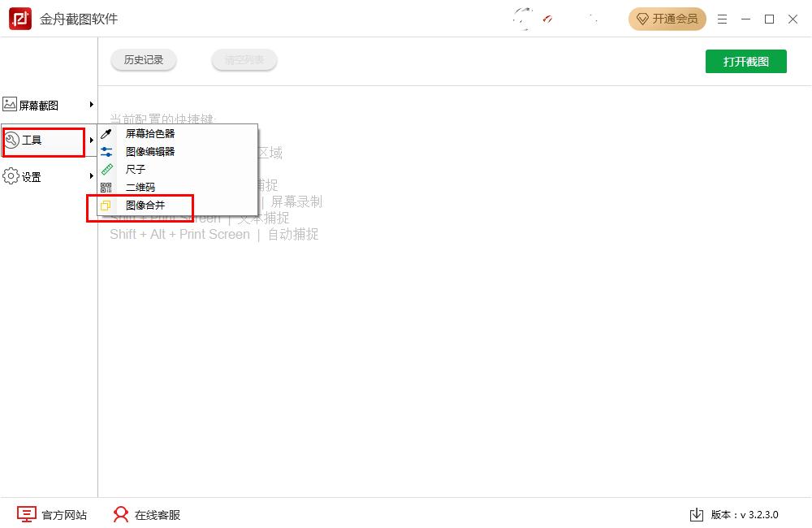
Task: Click the gear icon beside 设置
Action: click(11, 176)
